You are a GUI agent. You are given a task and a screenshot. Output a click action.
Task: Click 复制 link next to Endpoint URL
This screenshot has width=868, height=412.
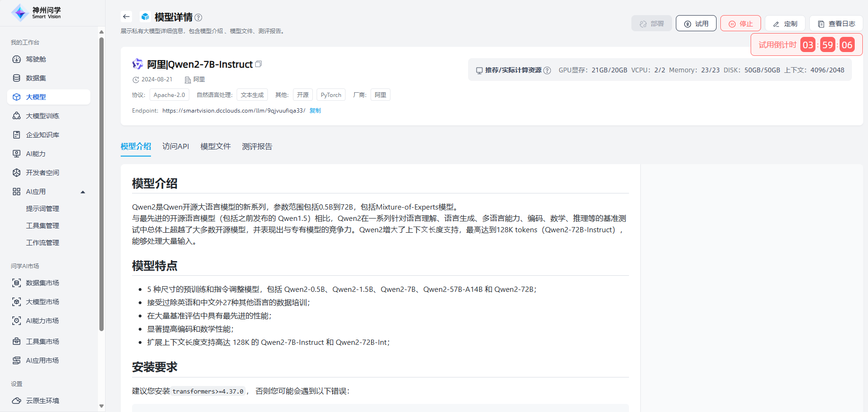tap(315, 111)
